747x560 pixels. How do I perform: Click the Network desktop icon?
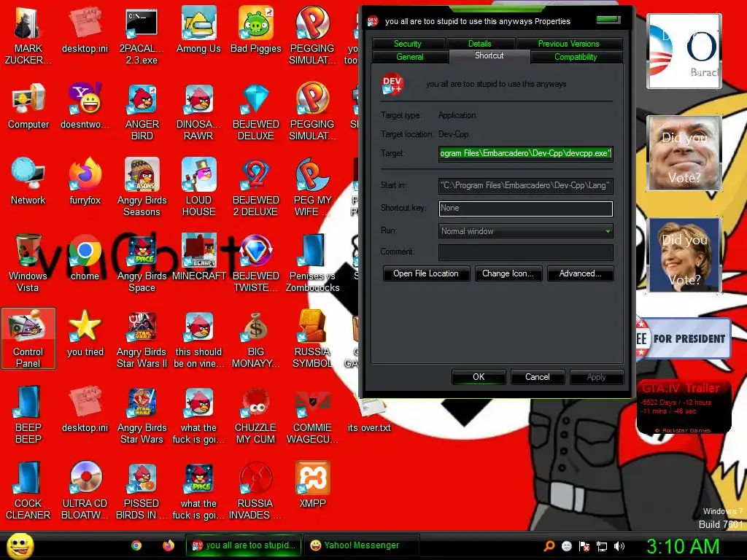click(28, 182)
